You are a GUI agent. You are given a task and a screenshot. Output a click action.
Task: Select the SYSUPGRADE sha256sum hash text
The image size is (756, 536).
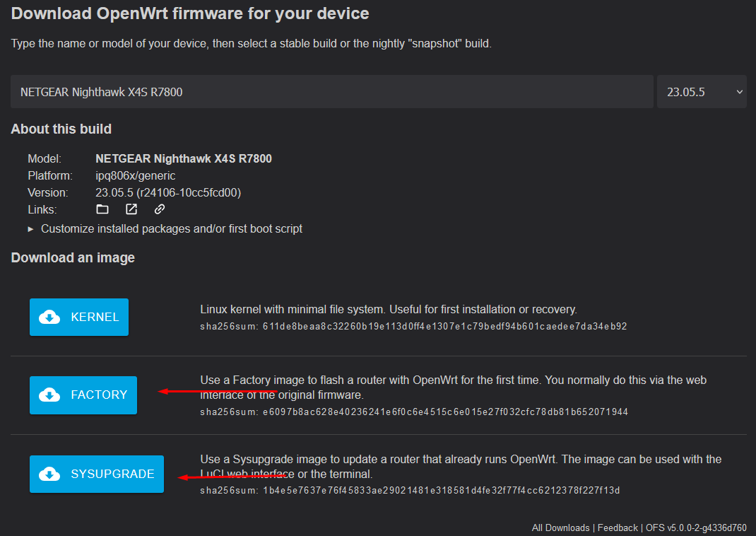tap(441, 491)
